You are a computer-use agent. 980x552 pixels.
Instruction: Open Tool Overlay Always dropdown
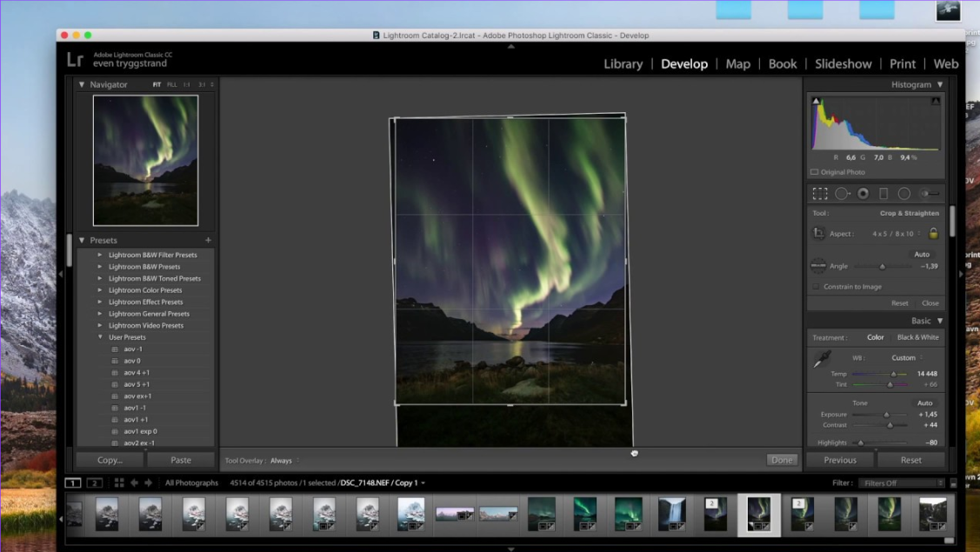(x=284, y=461)
